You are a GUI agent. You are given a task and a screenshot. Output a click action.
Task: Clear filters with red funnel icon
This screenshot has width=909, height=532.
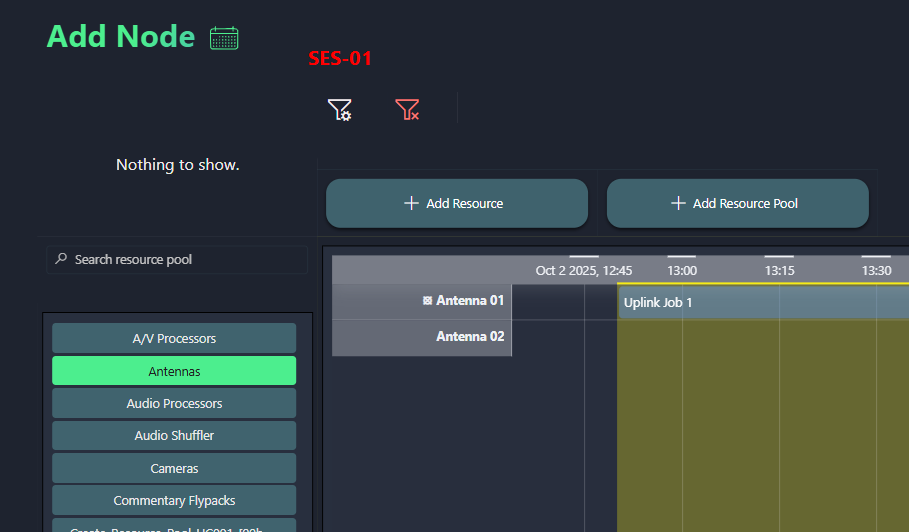407,110
